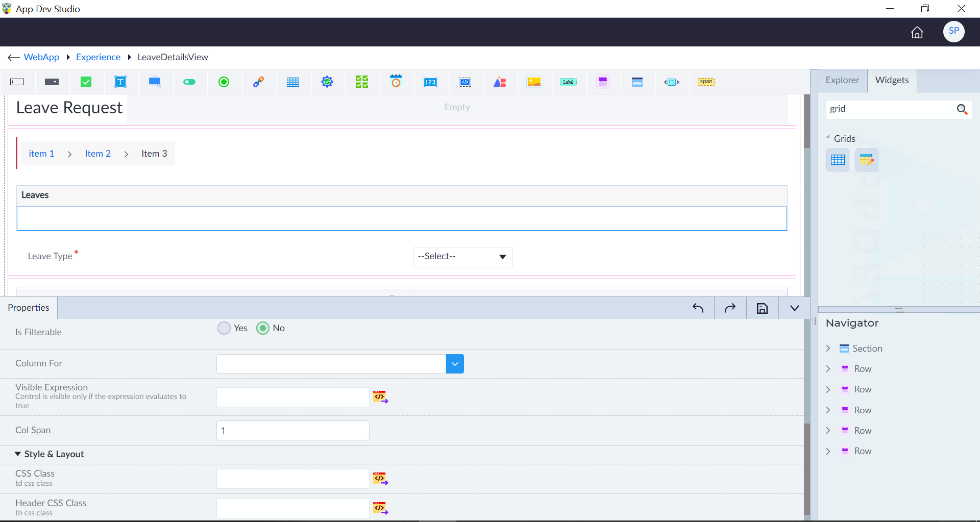Pick the date time picker widget icon
Screen dimensions: 980x522
tap(396, 82)
